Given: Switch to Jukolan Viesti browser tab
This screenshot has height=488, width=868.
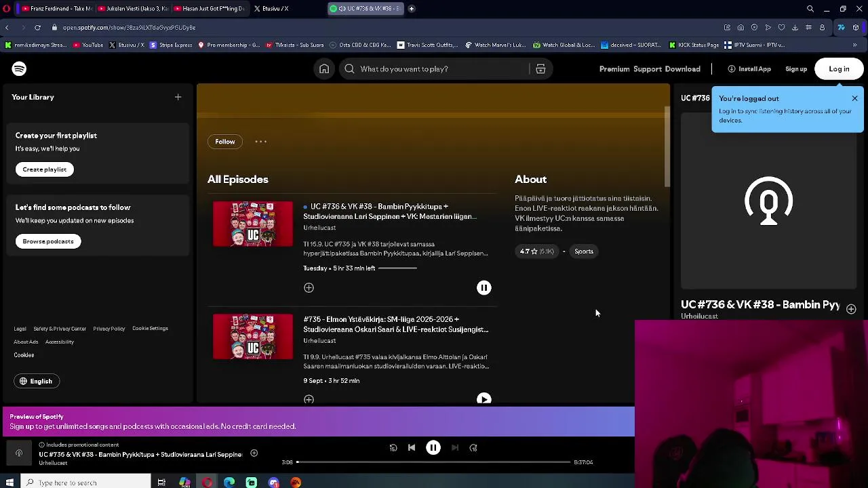Looking at the screenshot, I should [x=132, y=9].
